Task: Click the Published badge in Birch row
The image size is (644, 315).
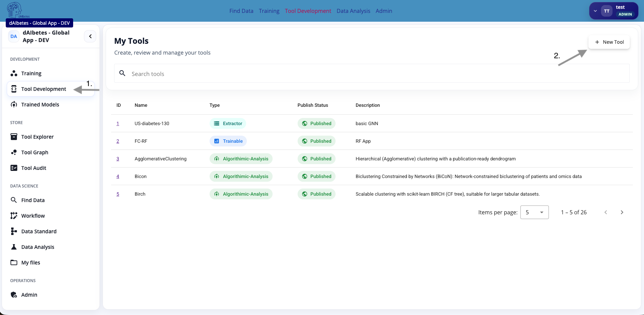Action: pos(317,194)
